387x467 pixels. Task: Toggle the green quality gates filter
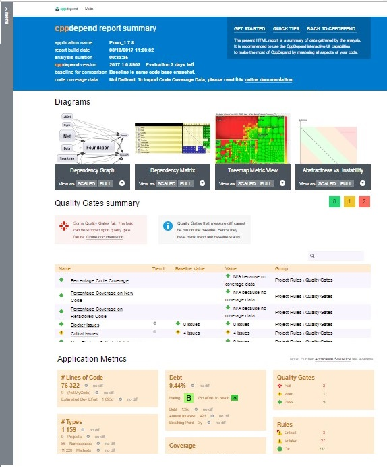334,201
